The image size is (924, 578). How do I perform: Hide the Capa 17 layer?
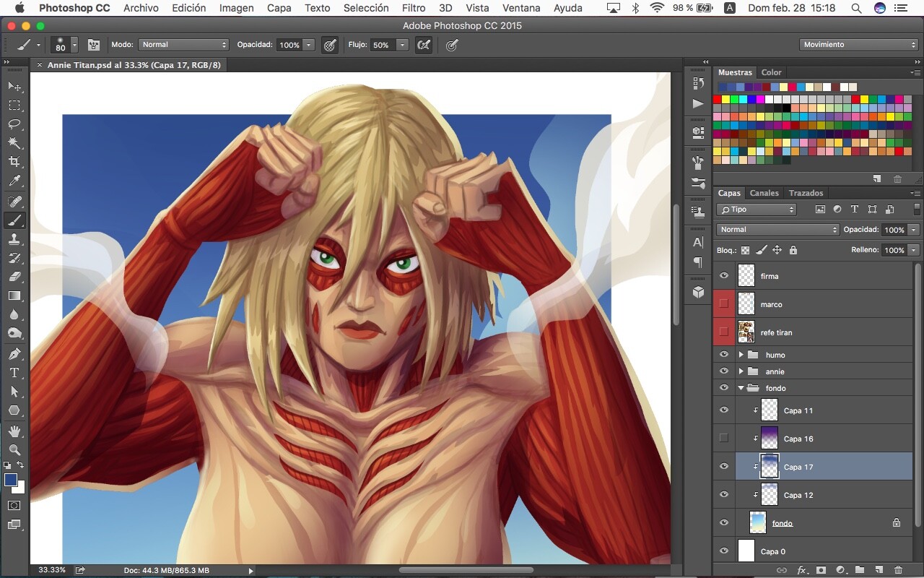pyautogui.click(x=724, y=467)
